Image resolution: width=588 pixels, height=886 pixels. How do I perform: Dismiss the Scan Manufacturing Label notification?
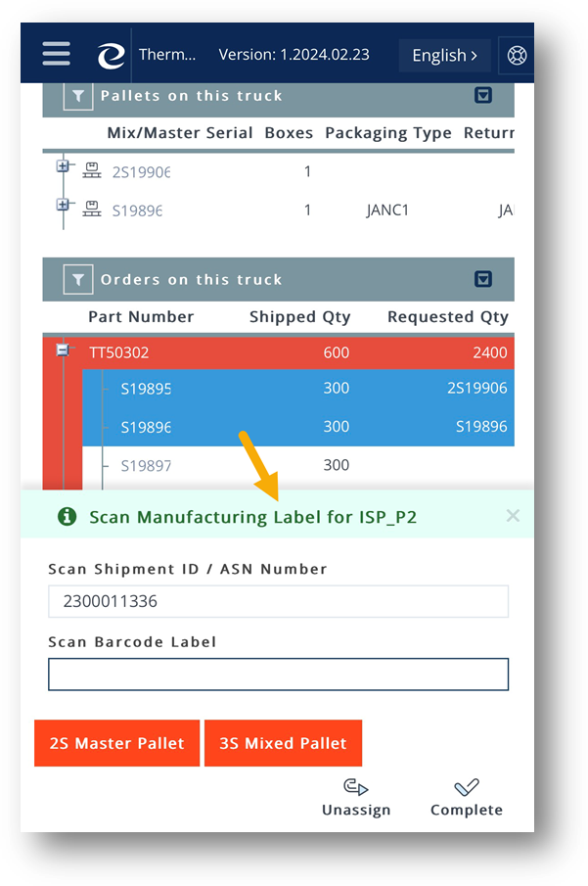(513, 516)
